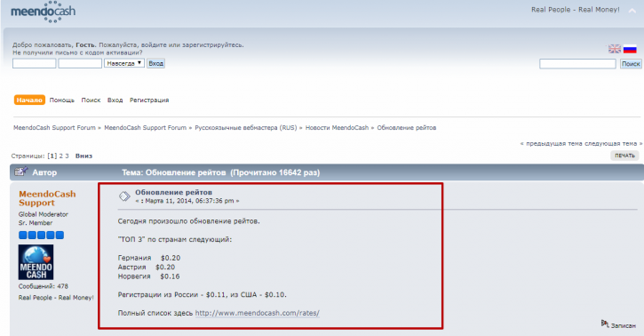Open the Навсегда session length dropdown

click(124, 63)
